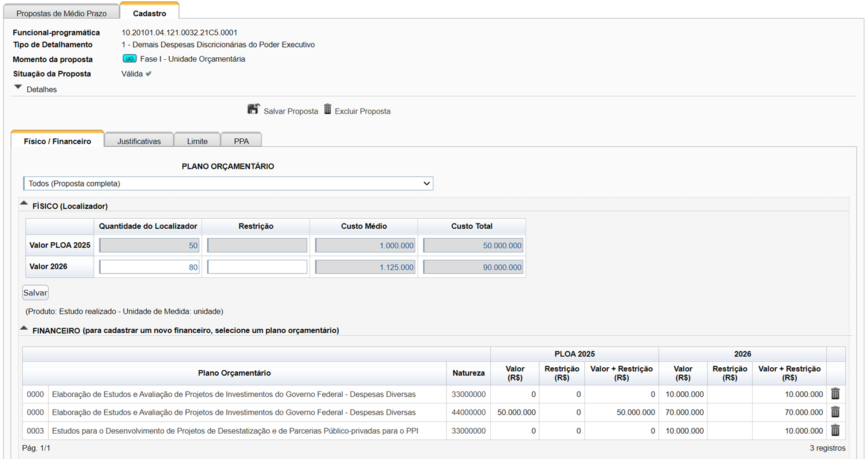Click the Excluir Proposta trash icon

[x=328, y=109]
